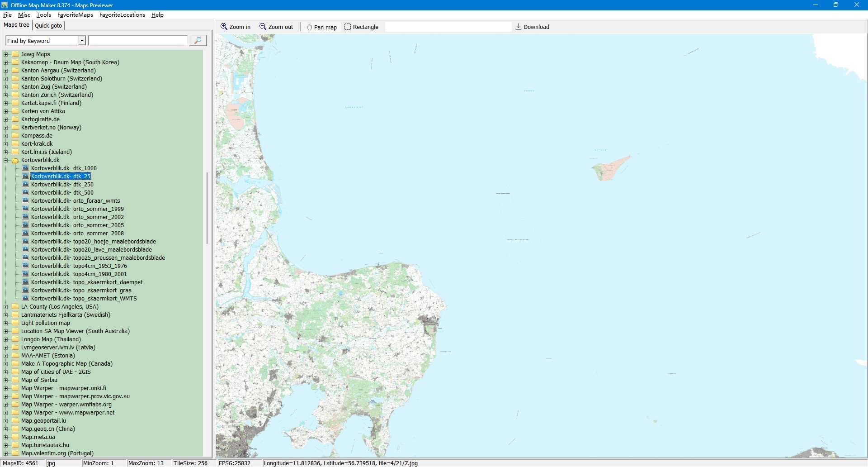Click the orto_sommer_1999 map layer icon
This screenshot has height=467, width=868.
pos(26,209)
